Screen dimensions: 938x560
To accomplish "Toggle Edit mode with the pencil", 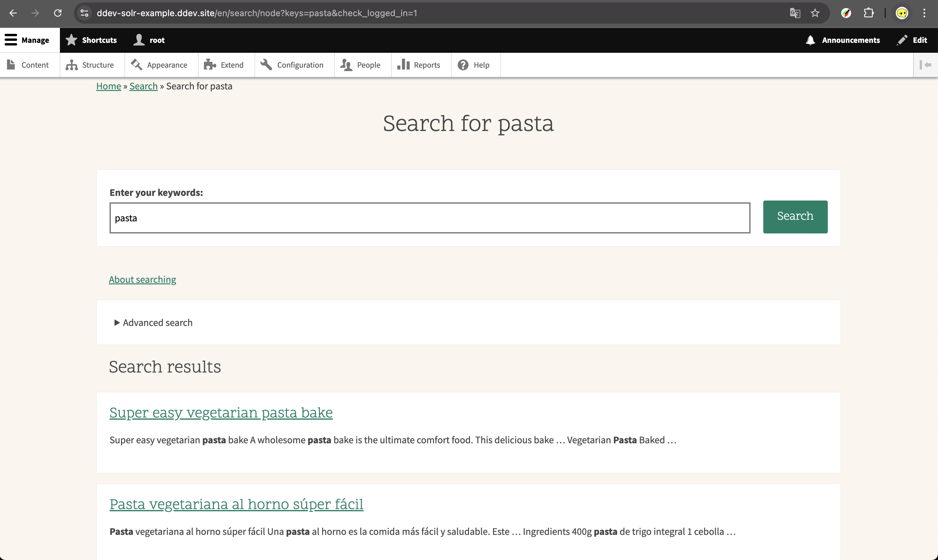I will (912, 40).
